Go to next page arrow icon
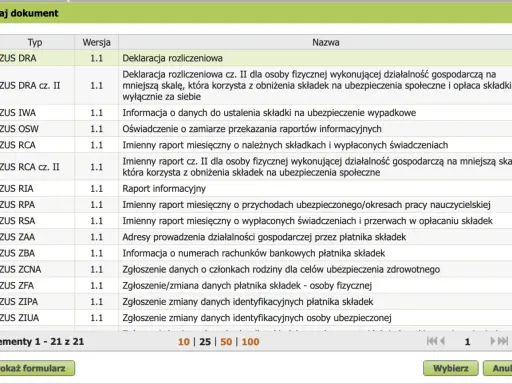Screen dimensions: 512x384 [493, 341]
